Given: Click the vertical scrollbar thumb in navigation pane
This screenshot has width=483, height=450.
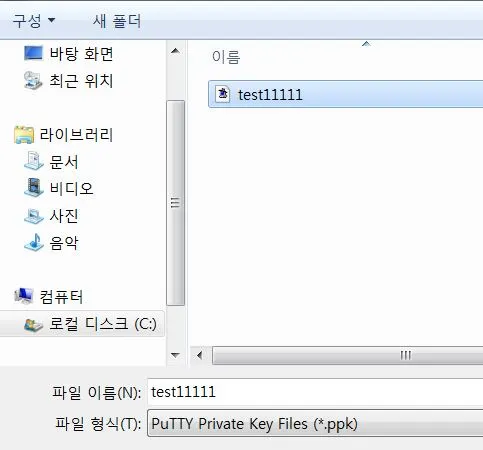Looking at the screenshot, I should click(x=175, y=203).
